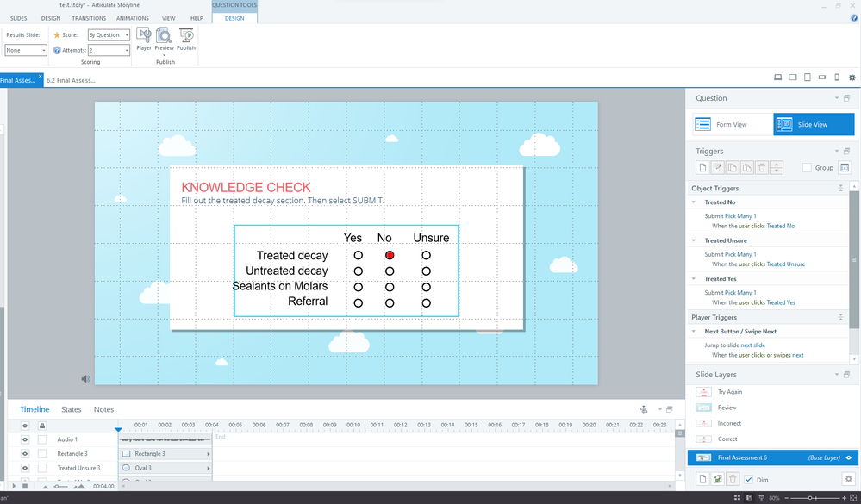Lock the Rectangle 3 object
The height and width of the screenshot is (504, 861).
(x=41, y=453)
